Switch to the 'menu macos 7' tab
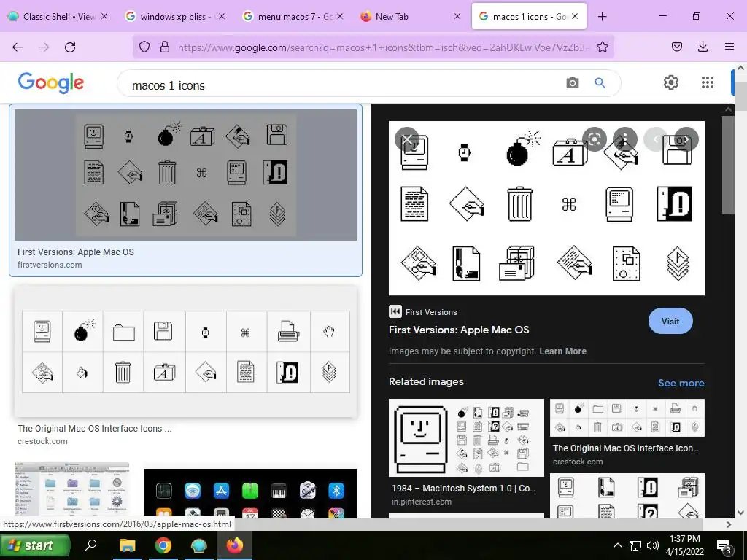 pyautogui.click(x=293, y=17)
